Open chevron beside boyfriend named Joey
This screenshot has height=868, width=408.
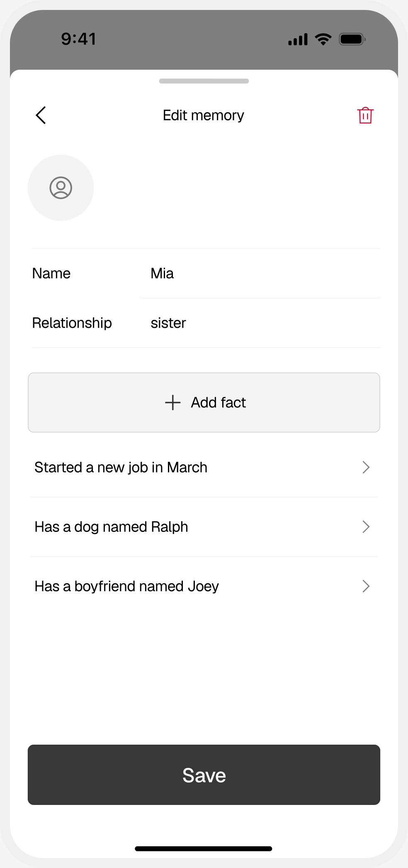pyautogui.click(x=366, y=586)
